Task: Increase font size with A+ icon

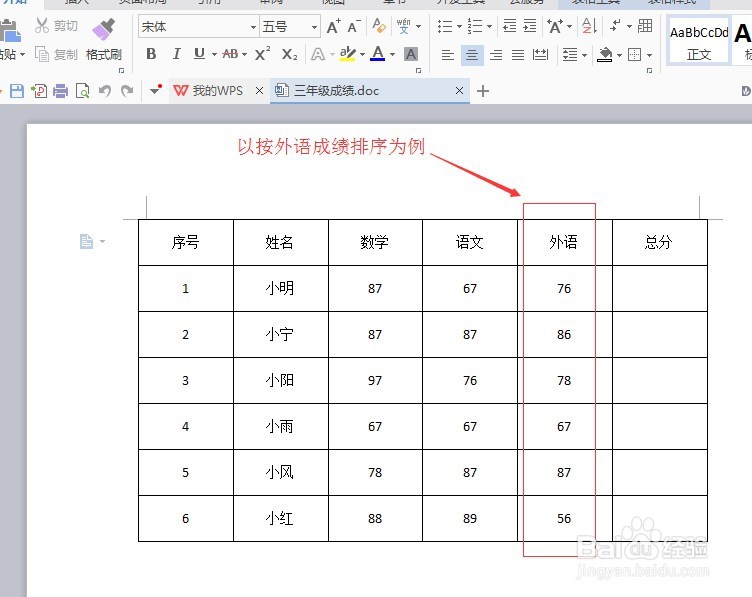Action: (333, 26)
